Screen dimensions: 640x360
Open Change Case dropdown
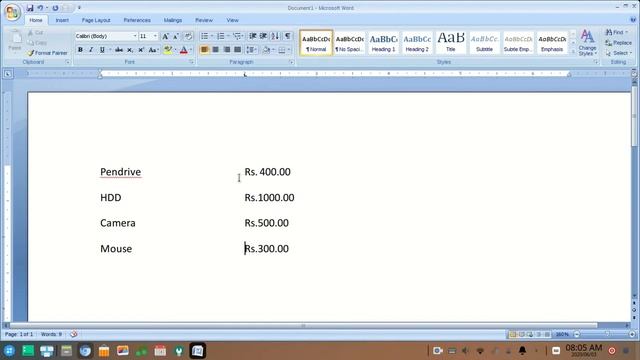coord(153,50)
